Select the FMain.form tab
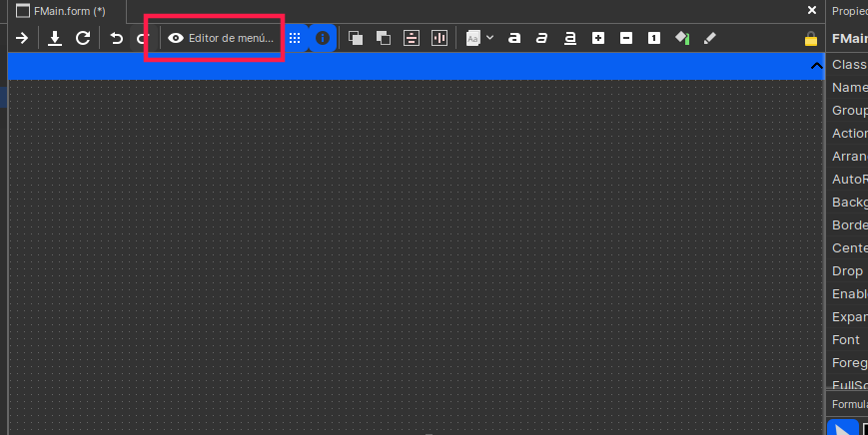 [x=60, y=10]
